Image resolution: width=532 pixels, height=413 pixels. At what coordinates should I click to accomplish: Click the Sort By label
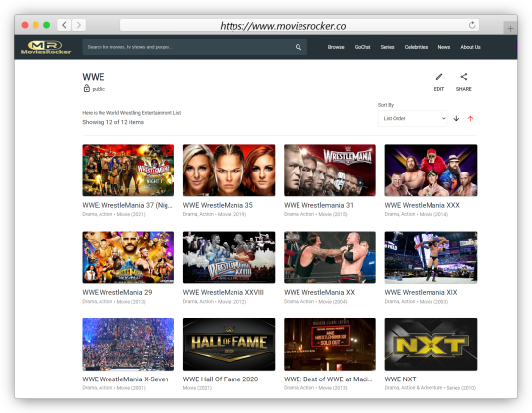[x=386, y=105]
